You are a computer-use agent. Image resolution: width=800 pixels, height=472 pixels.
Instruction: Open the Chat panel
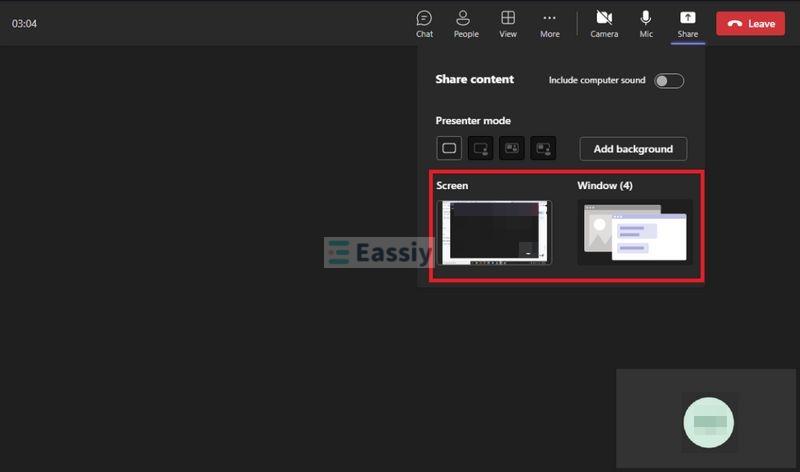(424, 23)
